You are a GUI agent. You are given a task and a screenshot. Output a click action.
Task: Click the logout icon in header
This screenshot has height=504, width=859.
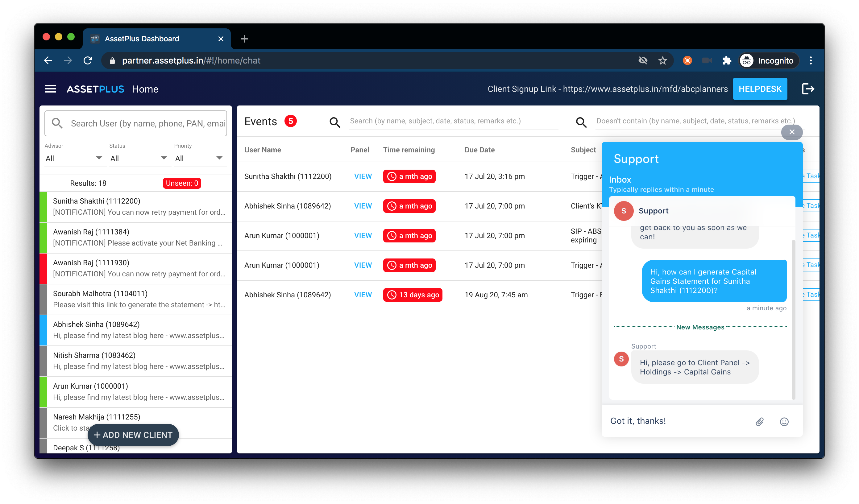point(808,89)
